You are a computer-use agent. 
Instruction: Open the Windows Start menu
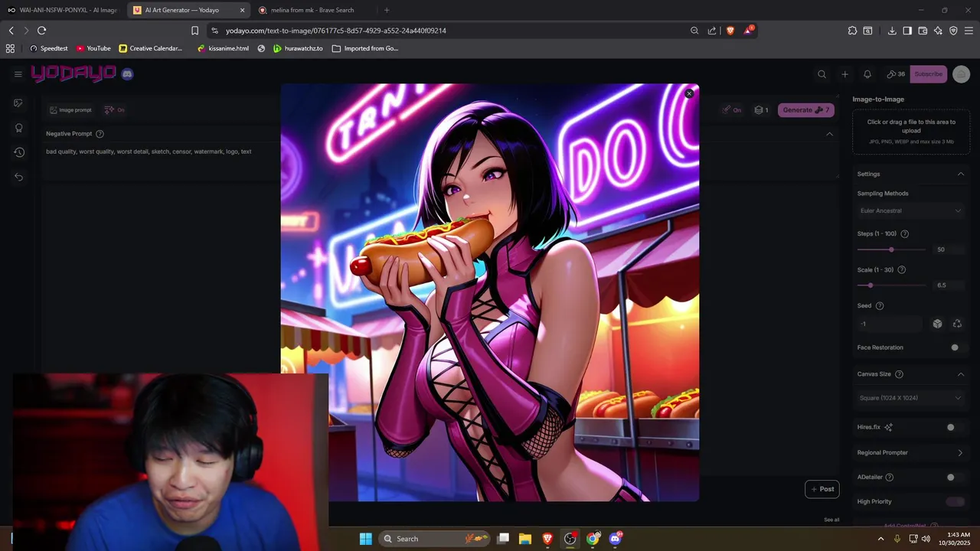tap(366, 539)
